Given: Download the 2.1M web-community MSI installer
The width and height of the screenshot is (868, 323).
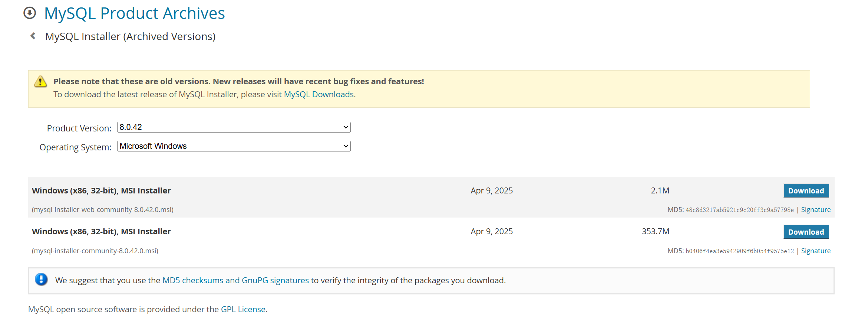Looking at the screenshot, I should tap(806, 191).
